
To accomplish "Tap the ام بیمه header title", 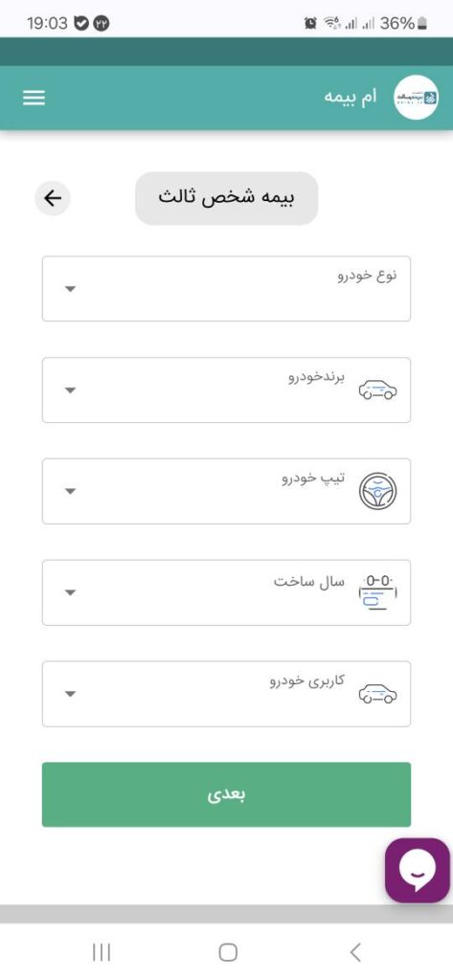I will pyautogui.click(x=351, y=98).
